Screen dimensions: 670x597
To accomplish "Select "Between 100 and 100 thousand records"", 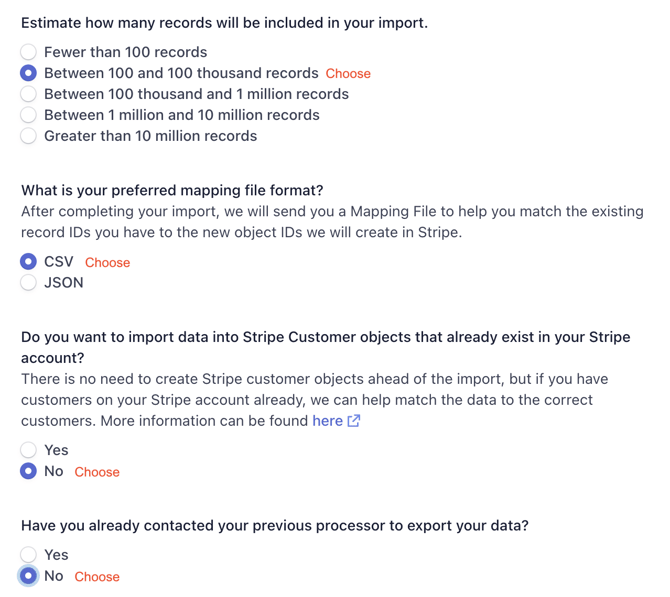I will tap(28, 73).
